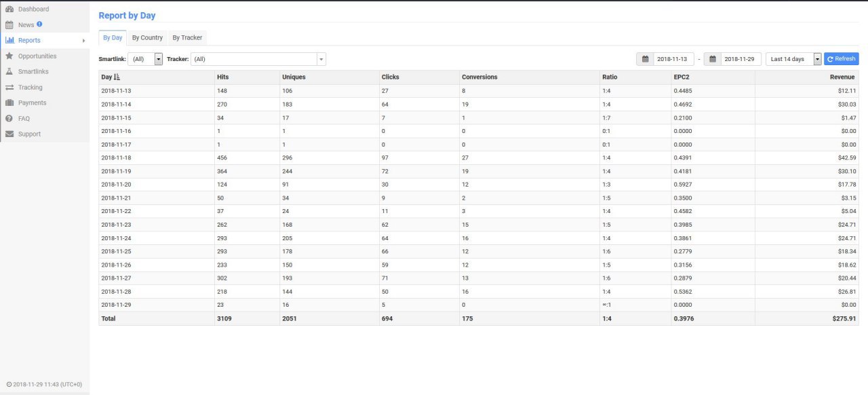868x395 pixels.
Task: Click the end date calendar icon
Action: click(713, 59)
